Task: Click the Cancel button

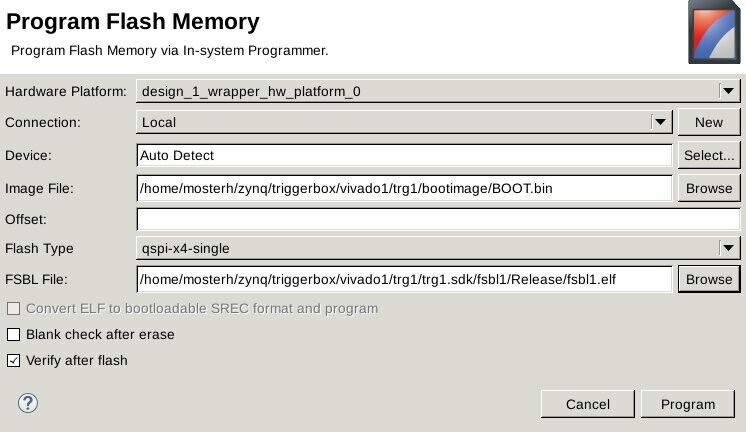Action: [588, 404]
